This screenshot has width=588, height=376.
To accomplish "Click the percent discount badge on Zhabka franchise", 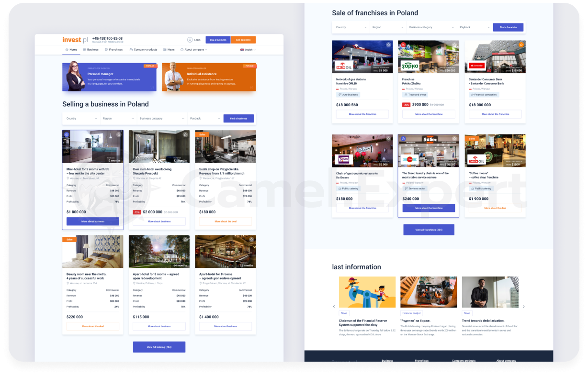I will (x=403, y=45).
